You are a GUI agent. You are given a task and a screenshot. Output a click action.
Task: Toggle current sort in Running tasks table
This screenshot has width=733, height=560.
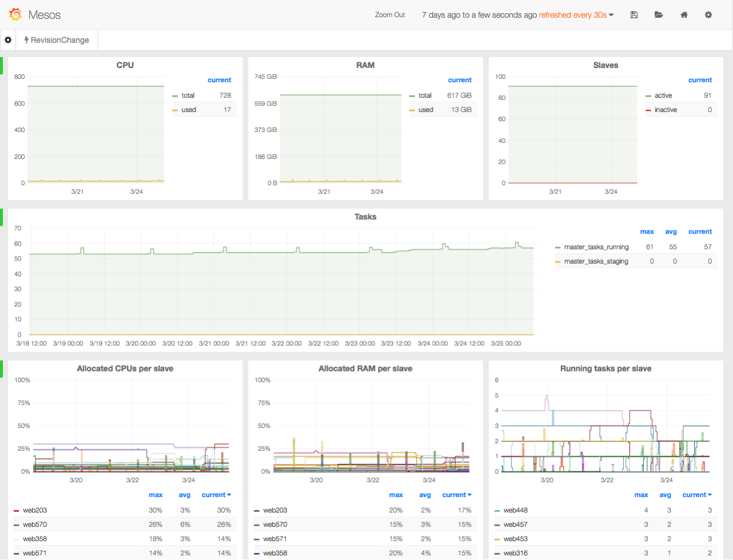tap(697, 495)
